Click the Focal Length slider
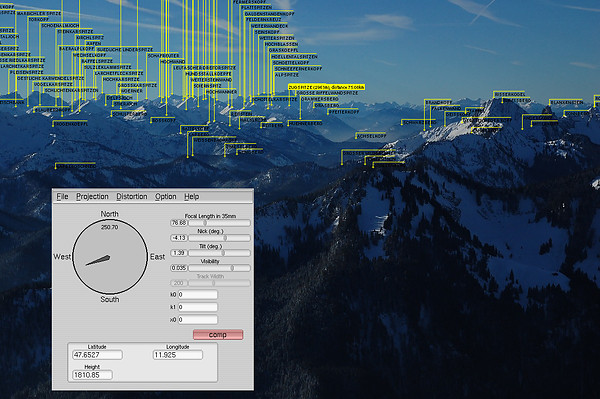600x399 pixels. click(x=219, y=223)
